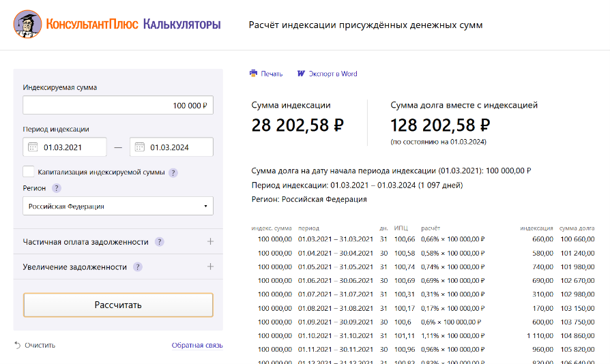This screenshot has width=610, height=364.
Task: Click the ИПЦ value 100,66
Action: 405,239
